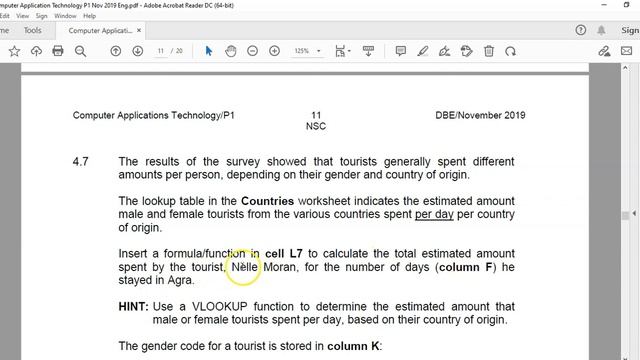Open the fit page options dropdown
The image size is (640, 360).
(343, 51)
